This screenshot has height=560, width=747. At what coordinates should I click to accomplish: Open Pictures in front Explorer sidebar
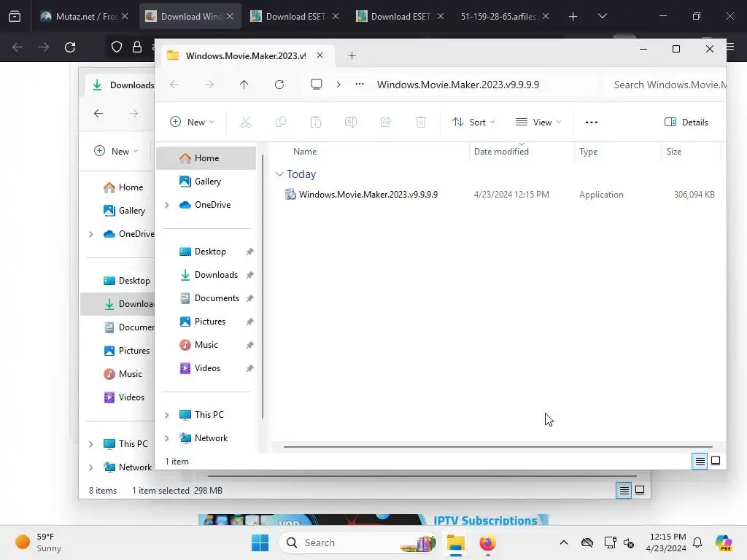[x=206, y=322]
